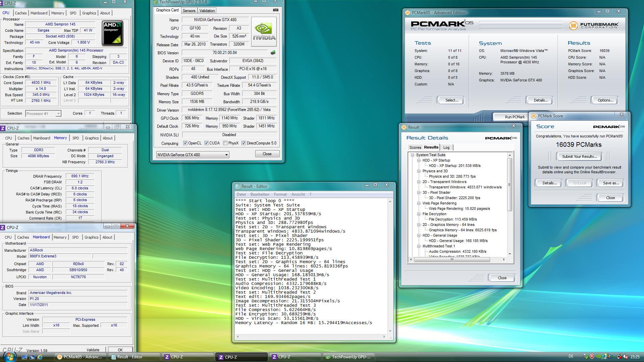Switch to Log tab in Result Details
This screenshot has width=644, height=362.
click(446, 147)
